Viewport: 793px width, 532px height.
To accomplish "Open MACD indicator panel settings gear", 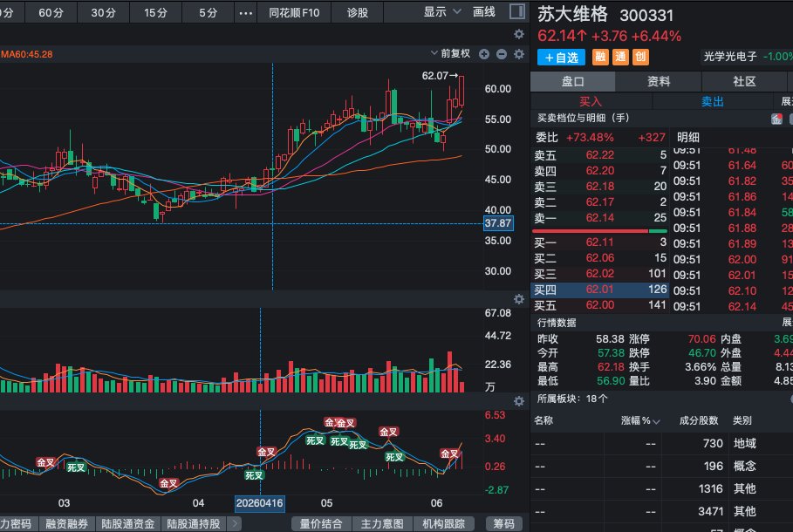I will 519,401.
